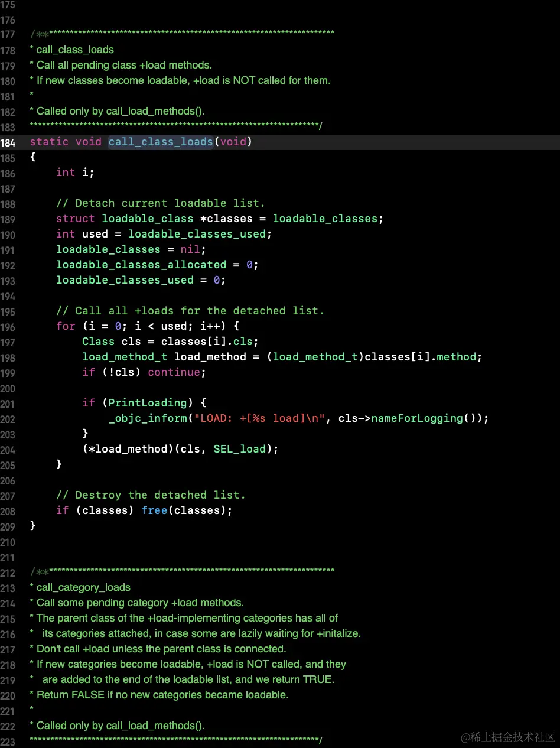
Task: Click the 'int used = loadable_classes_used;' line
Action: [164, 234]
